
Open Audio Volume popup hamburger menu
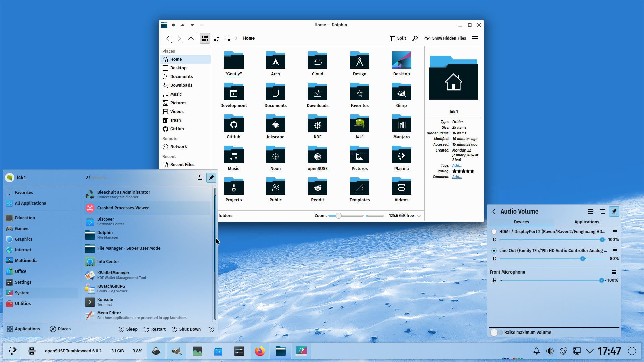point(591,212)
